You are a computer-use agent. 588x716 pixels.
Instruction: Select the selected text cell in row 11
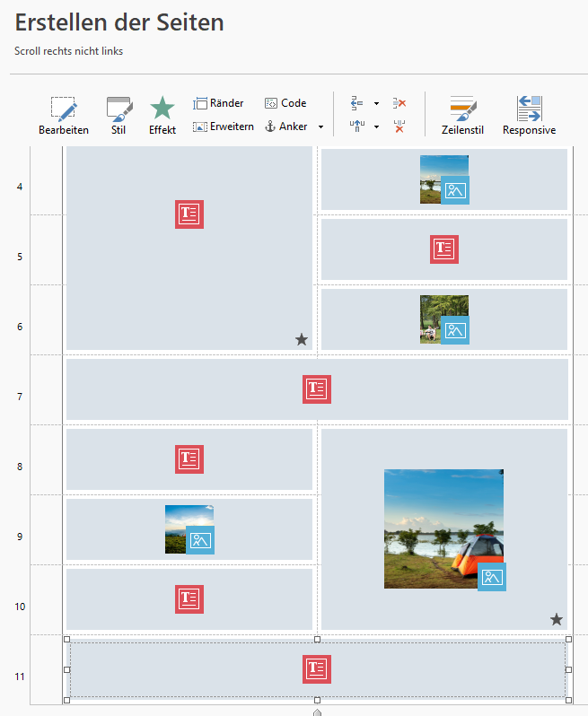[316, 669]
